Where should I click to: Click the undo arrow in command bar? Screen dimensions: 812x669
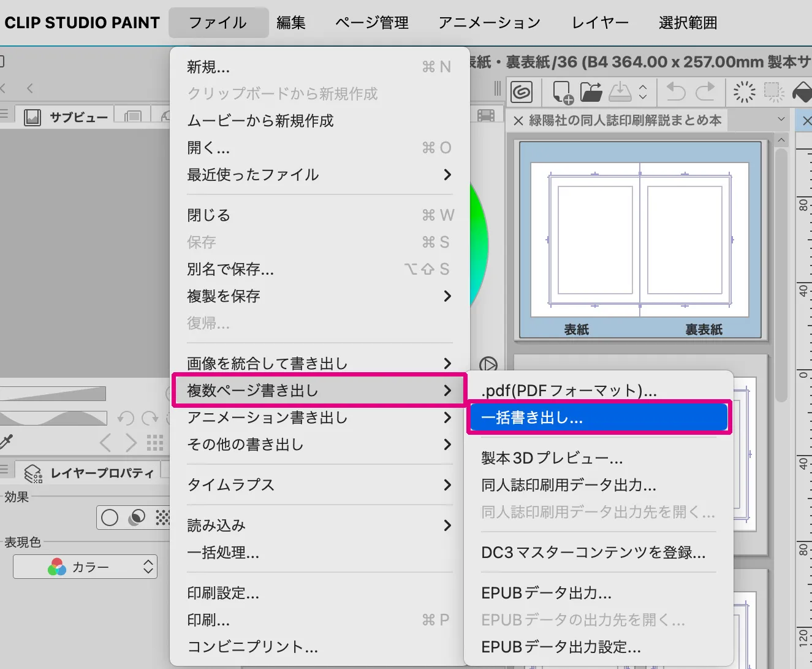[x=675, y=92]
